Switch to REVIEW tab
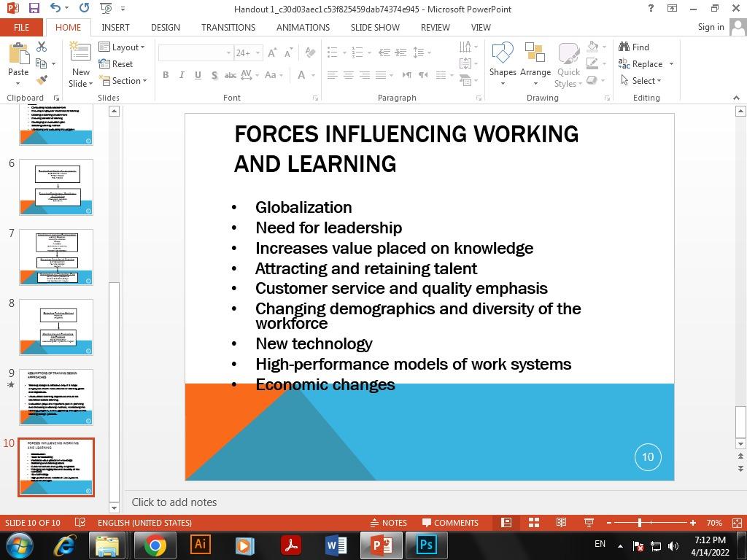Screen dimensions: 747x560 435,27
